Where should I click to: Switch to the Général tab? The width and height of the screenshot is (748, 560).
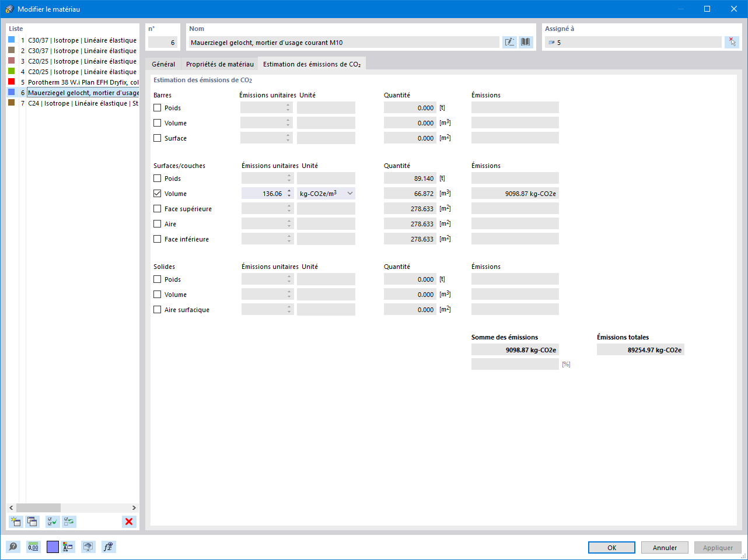tap(163, 64)
